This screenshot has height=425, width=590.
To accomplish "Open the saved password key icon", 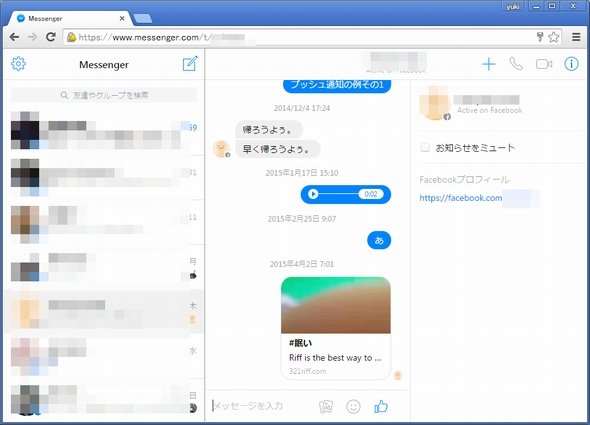I will click(540, 37).
